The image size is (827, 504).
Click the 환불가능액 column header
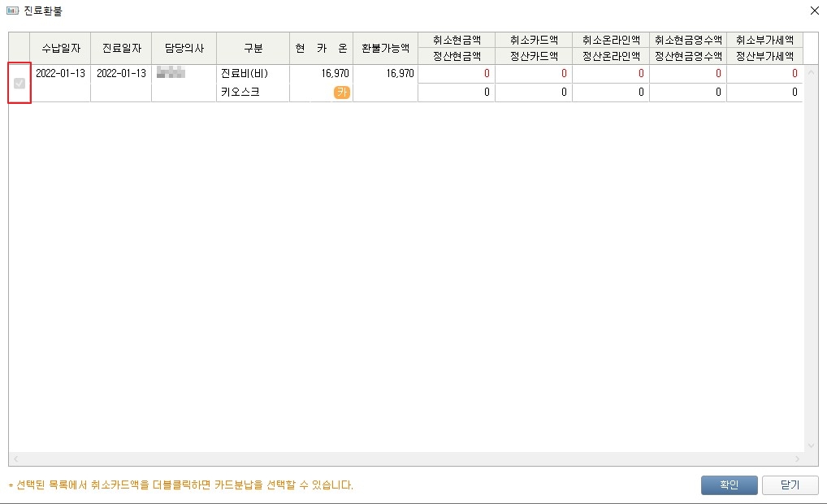pos(386,49)
